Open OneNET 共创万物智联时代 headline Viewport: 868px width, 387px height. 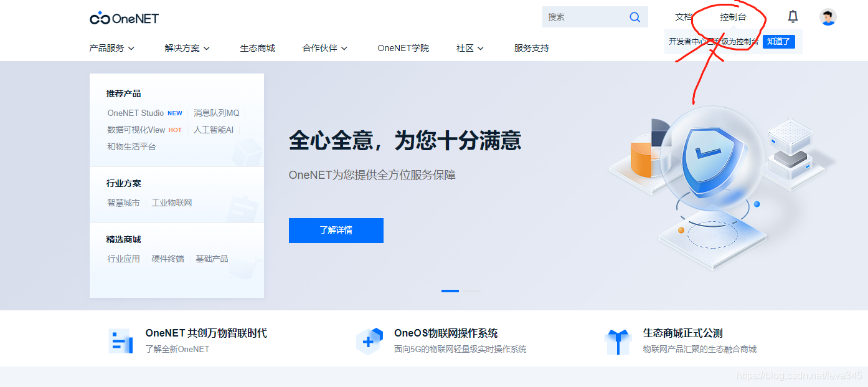[206, 333]
